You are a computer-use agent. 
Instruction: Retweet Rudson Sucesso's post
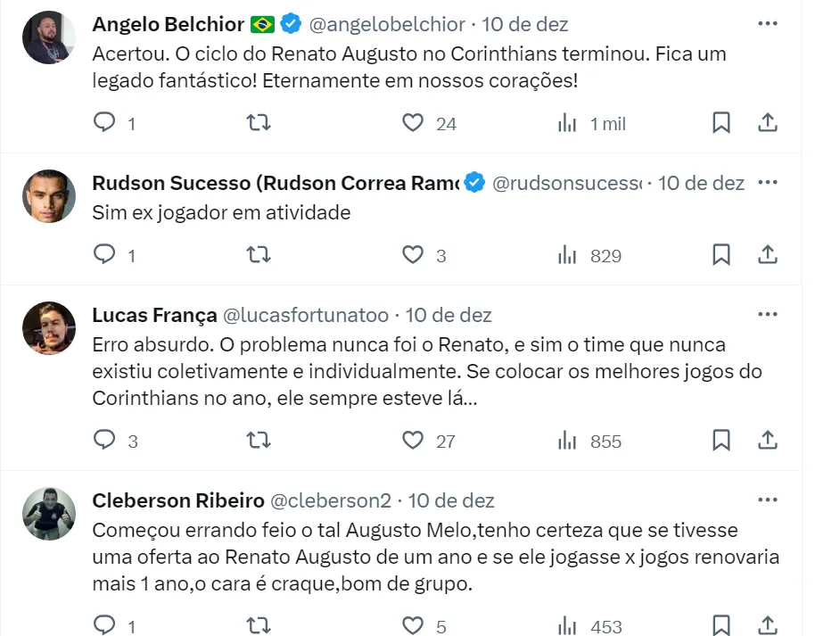[259, 255]
